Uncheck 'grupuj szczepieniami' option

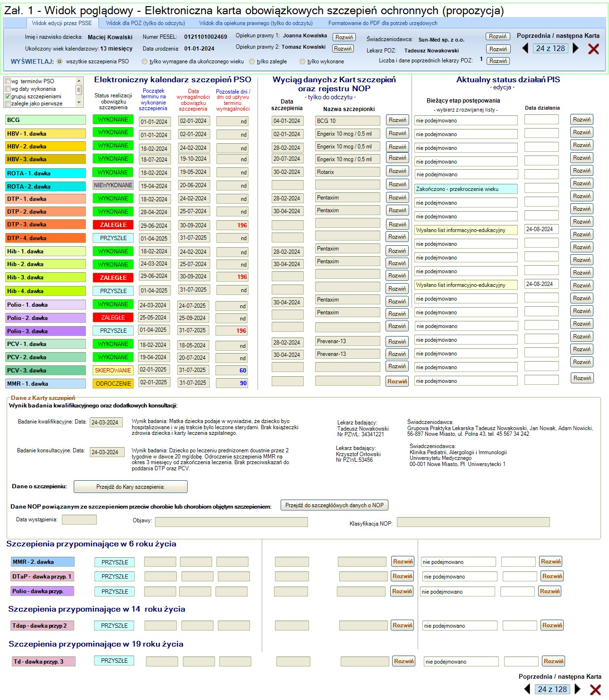coord(8,96)
